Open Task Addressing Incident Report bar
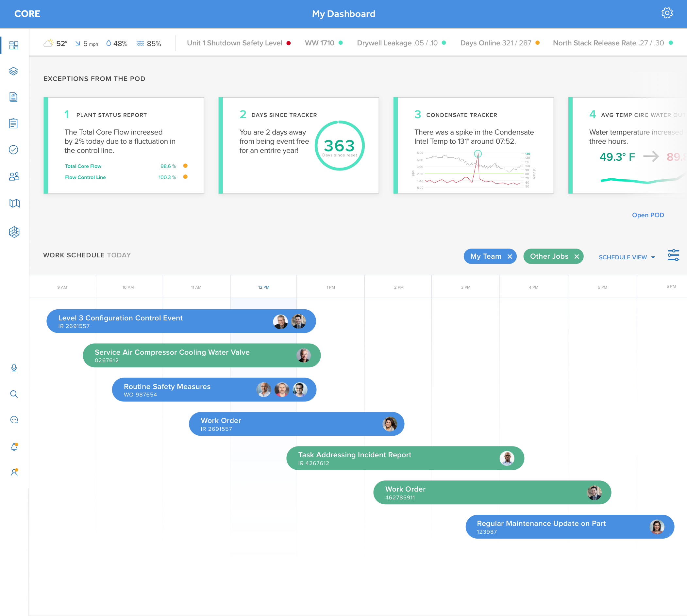This screenshot has width=687, height=616. coord(405,458)
